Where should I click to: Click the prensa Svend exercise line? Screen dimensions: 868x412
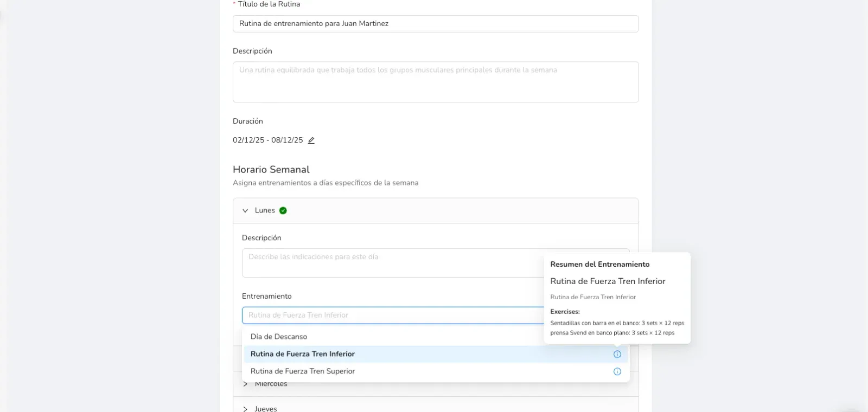click(612, 333)
